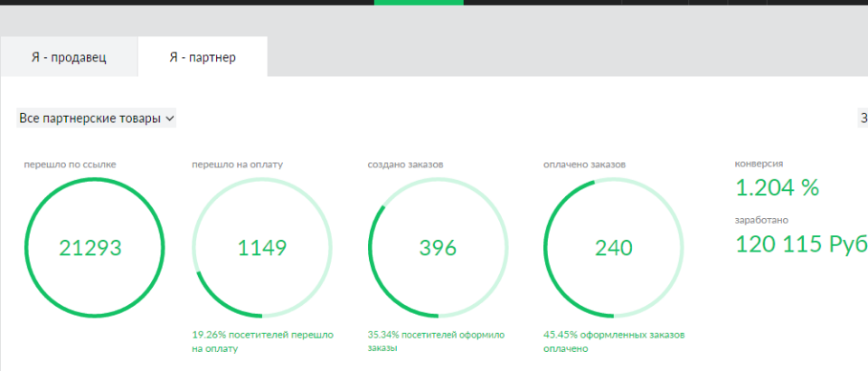Click the 240 paid-orders circle chart
The width and height of the screenshot is (868, 371).
tap(613, 247)
